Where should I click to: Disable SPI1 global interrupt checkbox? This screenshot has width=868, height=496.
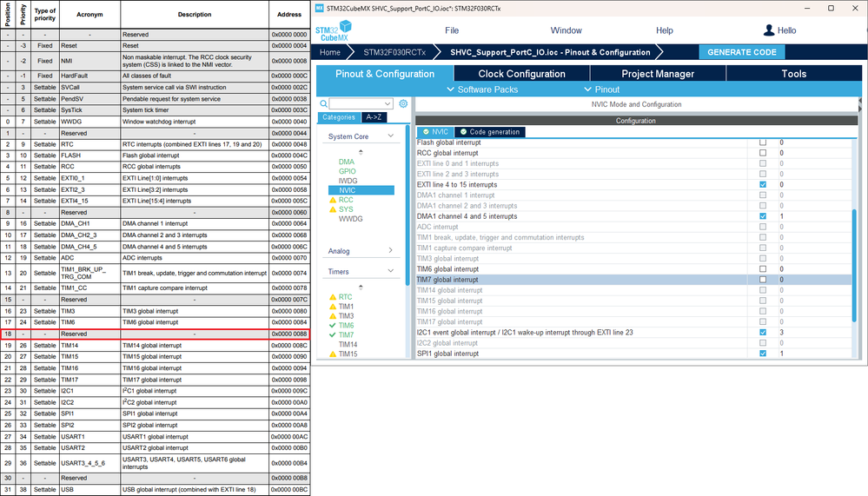click(763, 354)
